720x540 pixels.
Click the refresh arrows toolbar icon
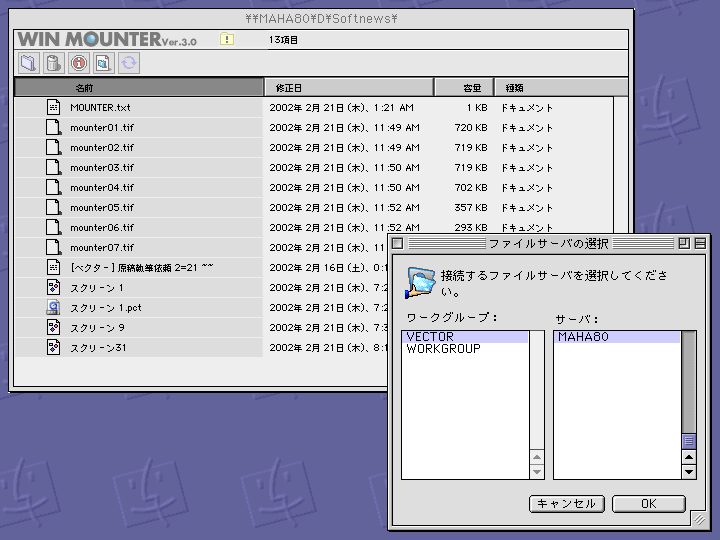[x=129, y=63]
